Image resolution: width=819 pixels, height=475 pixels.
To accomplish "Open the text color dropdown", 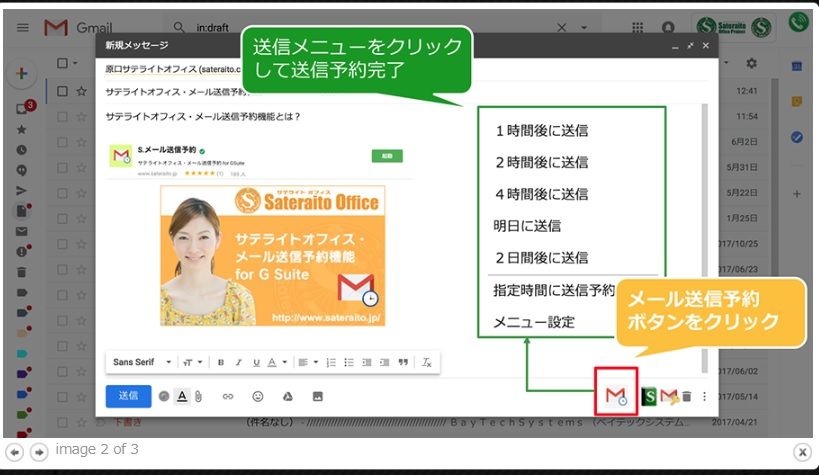I will click(277, 362).
